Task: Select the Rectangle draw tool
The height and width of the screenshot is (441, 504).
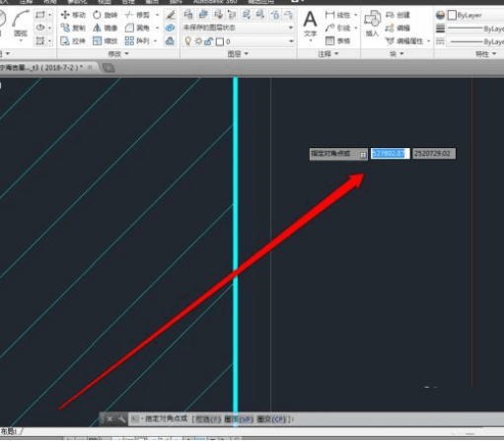Action: [x=40, y=15]
